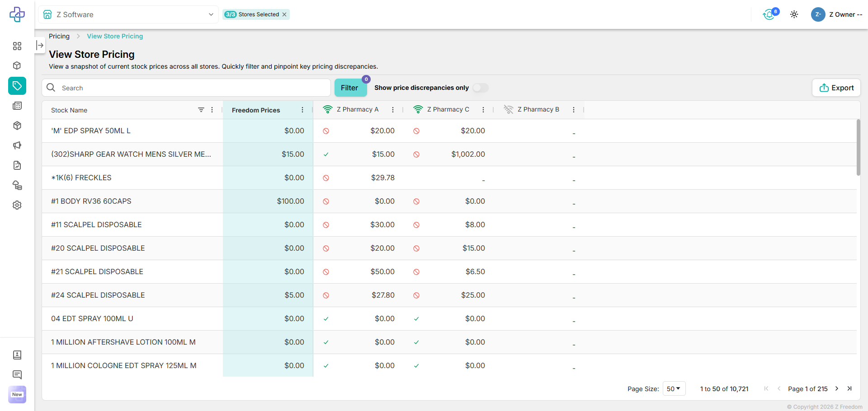Viewport: 868px width, 411px height.
Task: Open the Pricing tag icon in sidebar
Action: click(17, 86)
